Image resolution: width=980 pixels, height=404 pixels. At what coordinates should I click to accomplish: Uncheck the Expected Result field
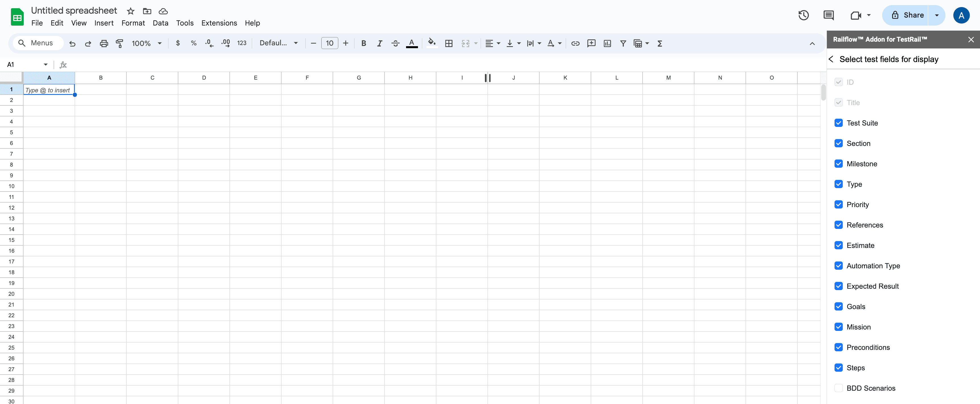pos(839,286)
